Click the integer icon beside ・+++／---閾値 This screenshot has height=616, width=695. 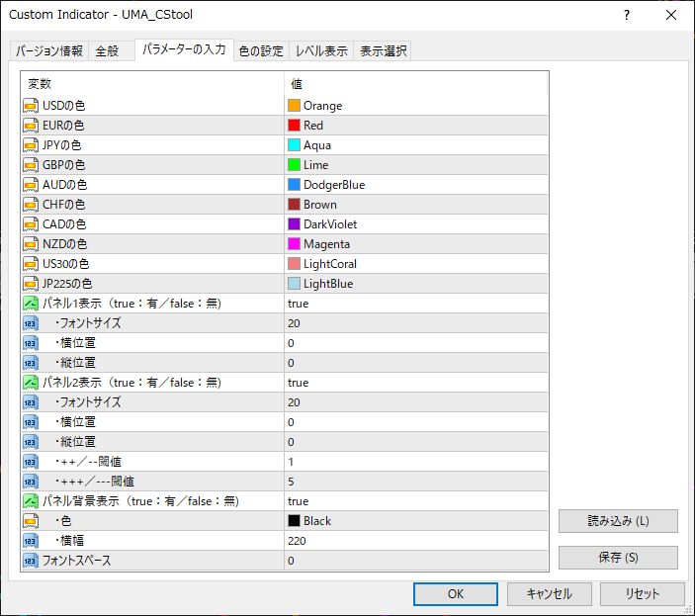pyautogui.click(x=31, y=482)
